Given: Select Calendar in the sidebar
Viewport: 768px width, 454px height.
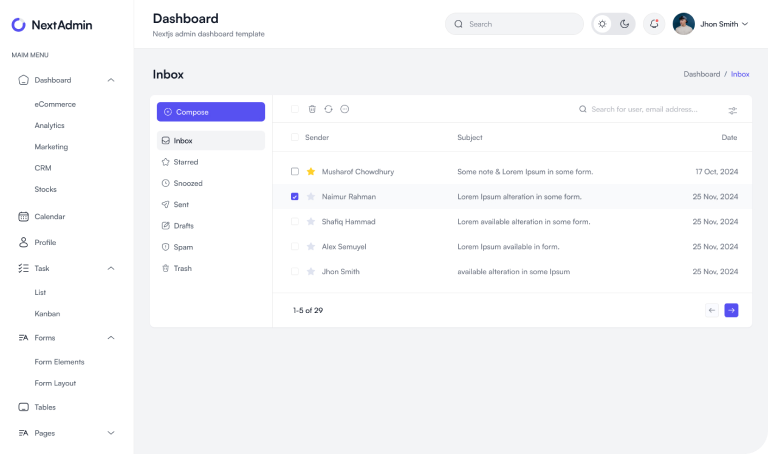Looking at the screenshot, I should click(x=49, y=216).
